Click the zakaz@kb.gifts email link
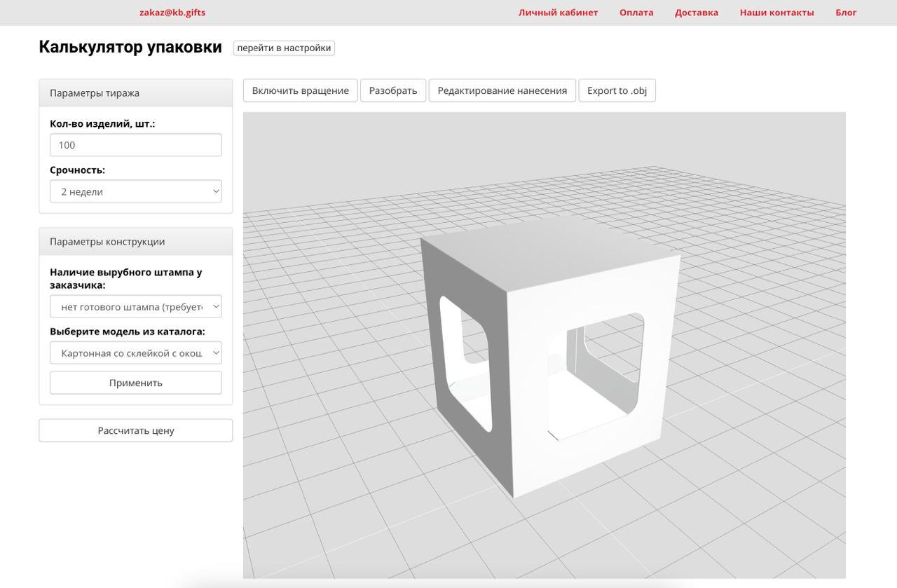 (172, 13)
